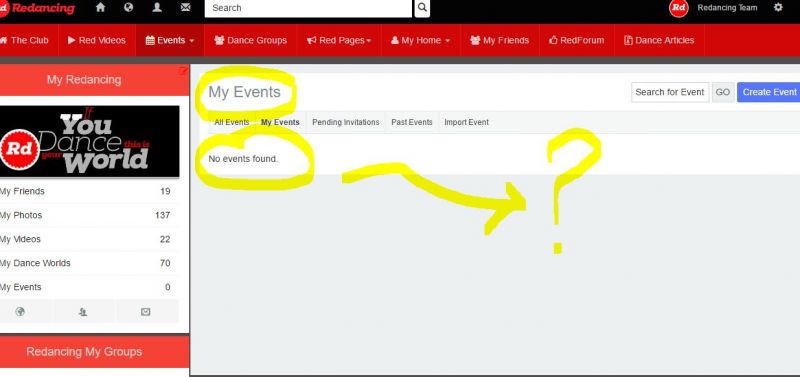The image size is (800, 377).
Task: Open the messages envelope icon in top bar
Action: [186, 8]
